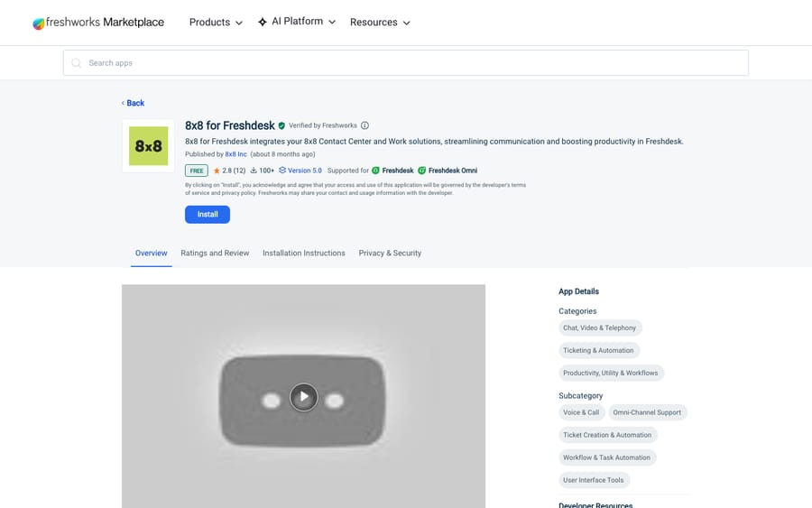
Task: Expand the Products dropdown menu
Action: [x=216, y=23]
